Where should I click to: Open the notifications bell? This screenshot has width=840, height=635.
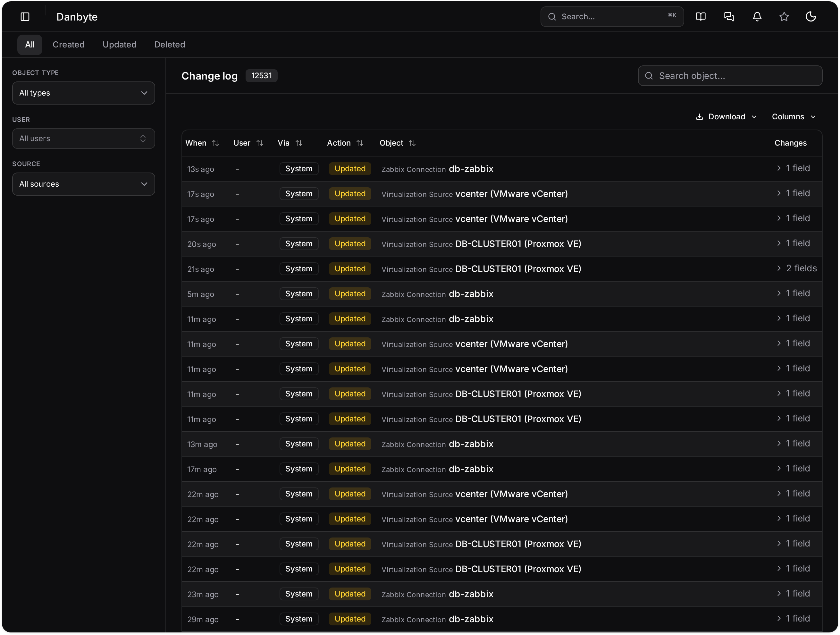pyautogui.click(x=757, y=16)
